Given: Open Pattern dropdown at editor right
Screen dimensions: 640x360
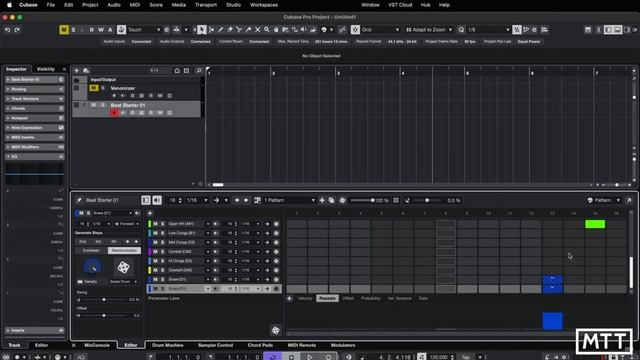Looking at the screenshot, I should (603, 200).
